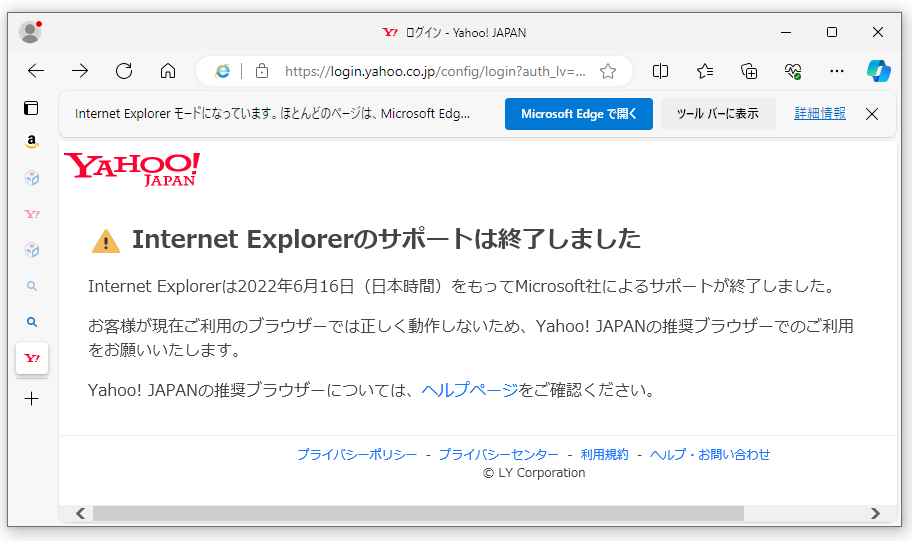Open the profile avatar menu
Viewport: 912px width, 541px height.
click(30, 32)
